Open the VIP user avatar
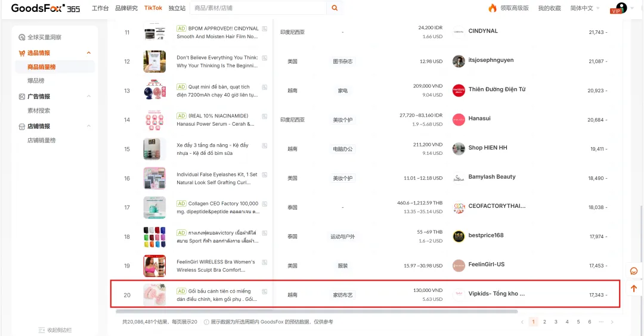This screenshot has height=336, width=644. pos(621,8)
